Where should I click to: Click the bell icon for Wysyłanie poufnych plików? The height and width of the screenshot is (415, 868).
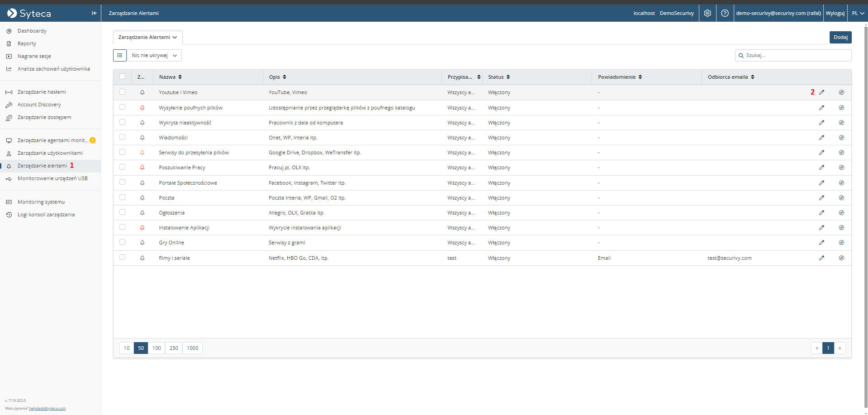click(142, 108)
